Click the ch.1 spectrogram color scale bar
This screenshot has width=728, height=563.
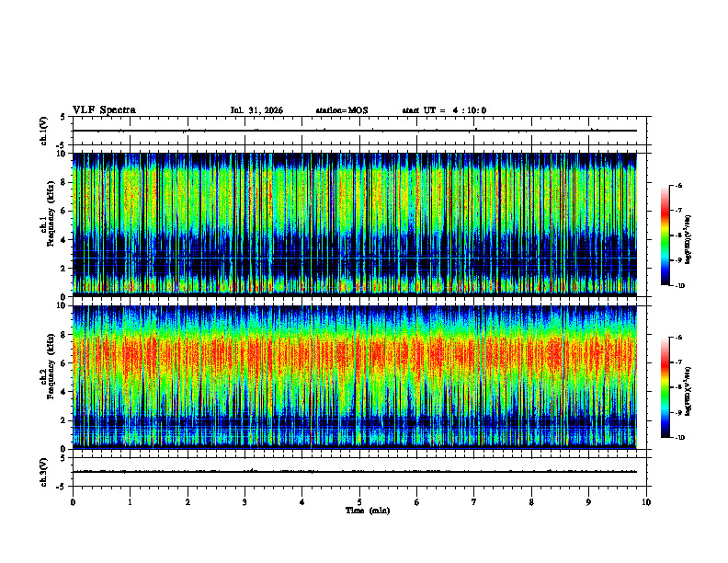click(x=665, y=236)
